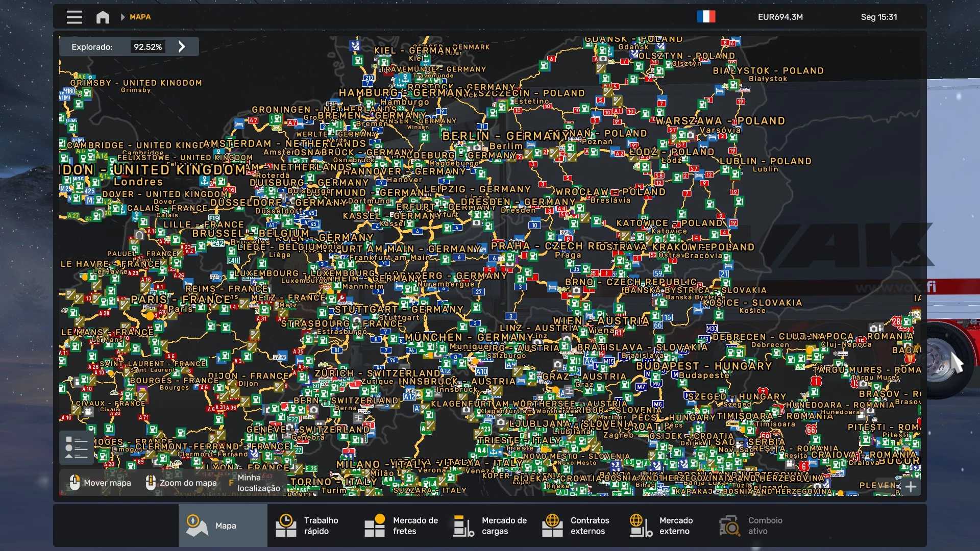Select the Mapa tab
This screenshot has height=551, width=980.
coord(223,525)
